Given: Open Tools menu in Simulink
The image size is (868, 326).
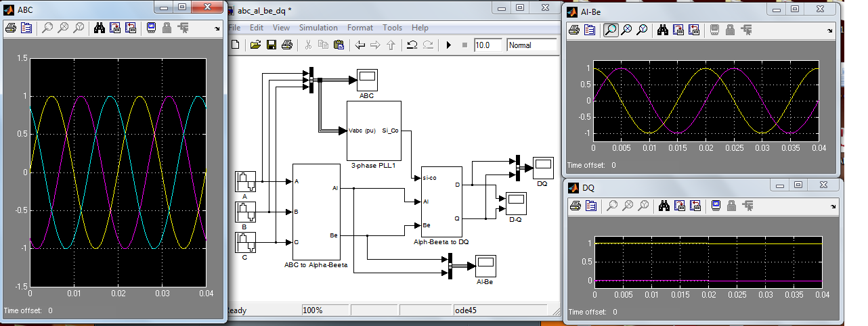Looking at the screenshot, I should point(392,28).
